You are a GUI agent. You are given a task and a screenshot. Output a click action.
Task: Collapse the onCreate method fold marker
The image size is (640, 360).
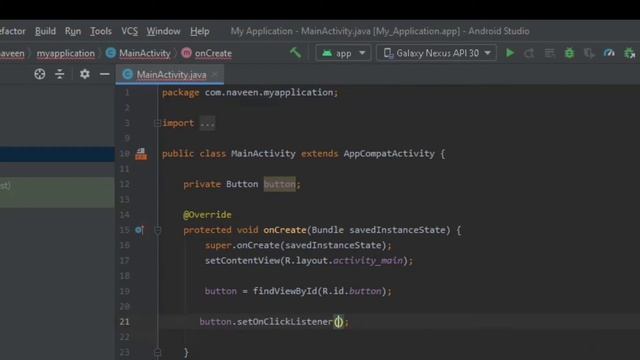tap(158, 231)
